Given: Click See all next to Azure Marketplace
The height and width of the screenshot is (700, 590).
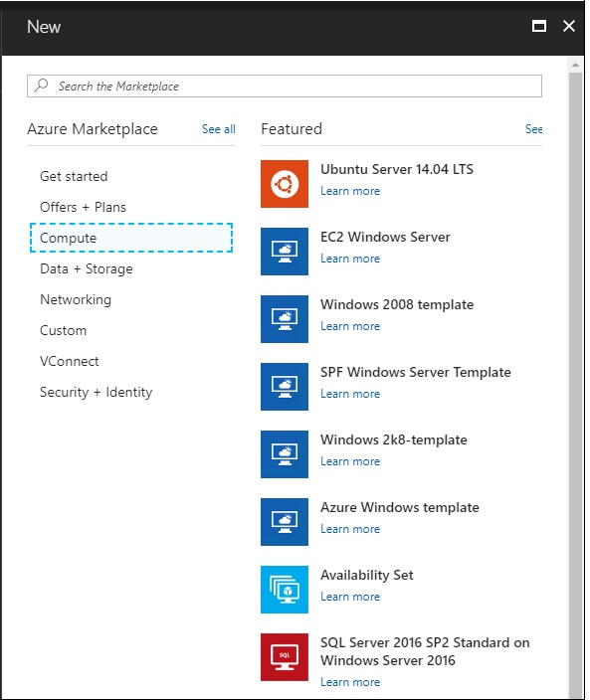Looking at the screenshot, I should [x=219, y=129].
